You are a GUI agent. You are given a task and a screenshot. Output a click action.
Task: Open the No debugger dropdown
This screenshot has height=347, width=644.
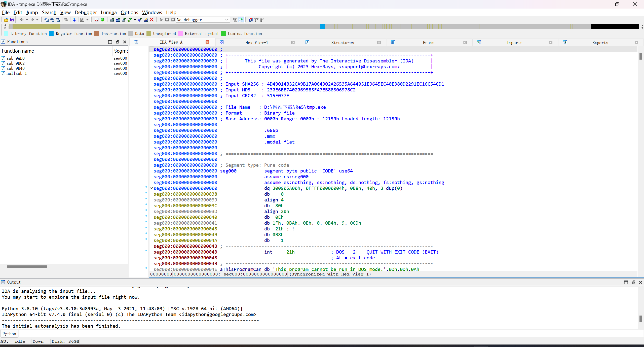[x=226, y=20]
